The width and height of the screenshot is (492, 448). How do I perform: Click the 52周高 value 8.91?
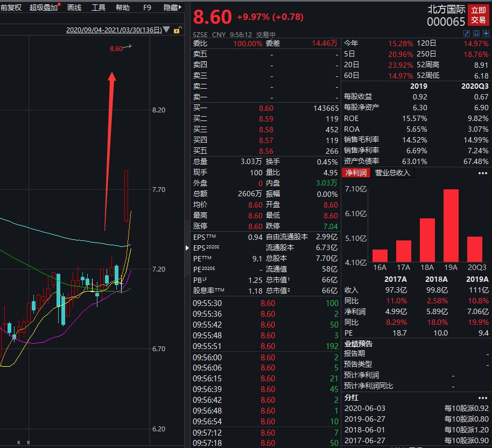coord(481,65)
